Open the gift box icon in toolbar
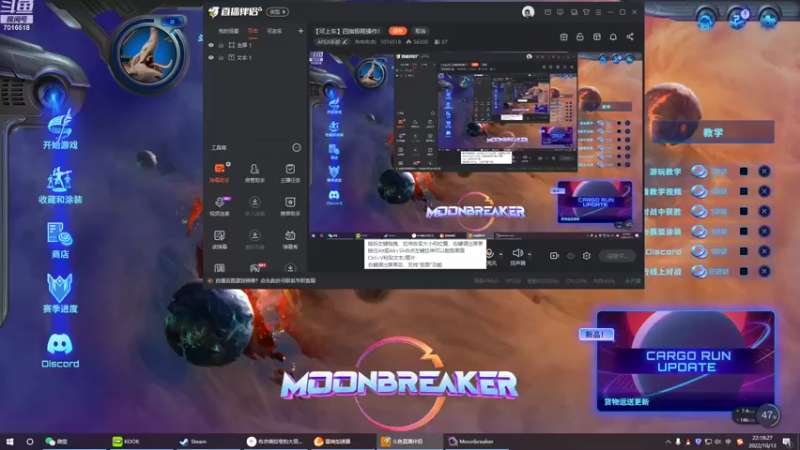This screenshot has width=800, height=450. tap(564, 37)
